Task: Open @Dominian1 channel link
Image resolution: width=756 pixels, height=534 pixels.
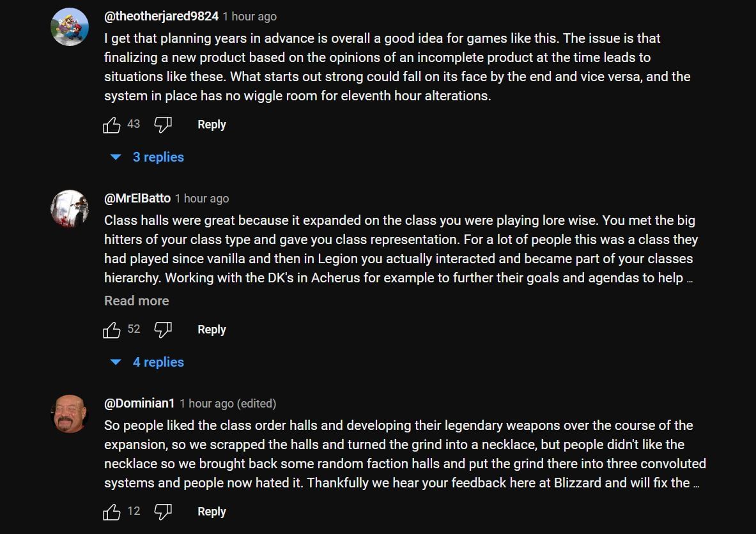Action: click(x=139, y=403)
